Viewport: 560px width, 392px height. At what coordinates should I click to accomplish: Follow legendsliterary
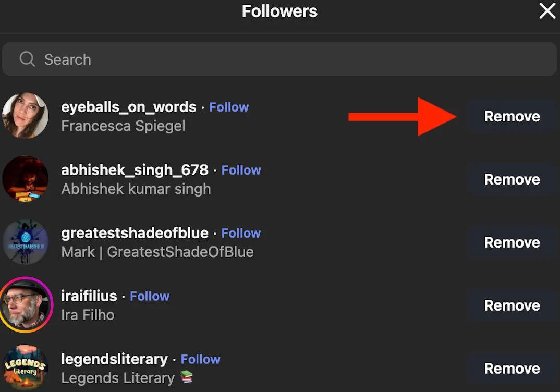click(200, 359)
